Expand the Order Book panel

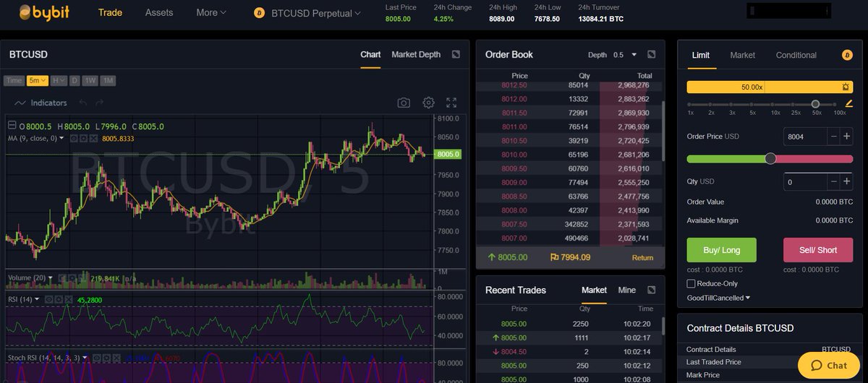pos(651,55)
